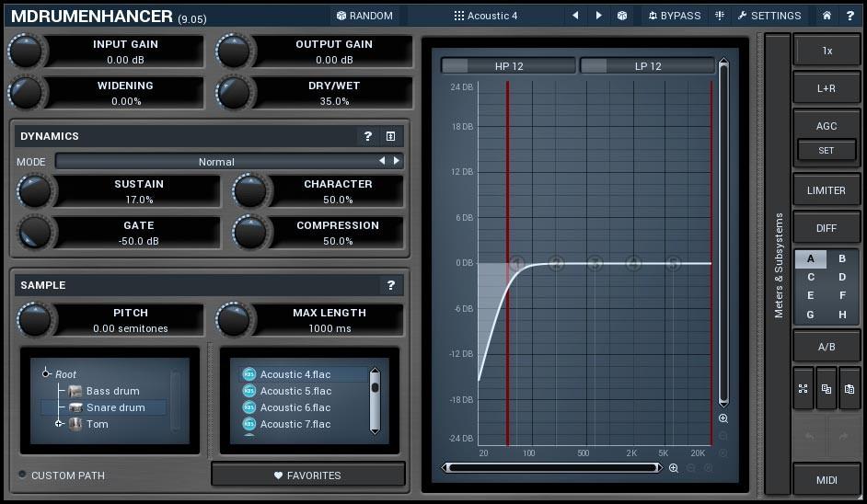Enable the Custom Path option
This screenshot has width=867, height=504.
23,475
